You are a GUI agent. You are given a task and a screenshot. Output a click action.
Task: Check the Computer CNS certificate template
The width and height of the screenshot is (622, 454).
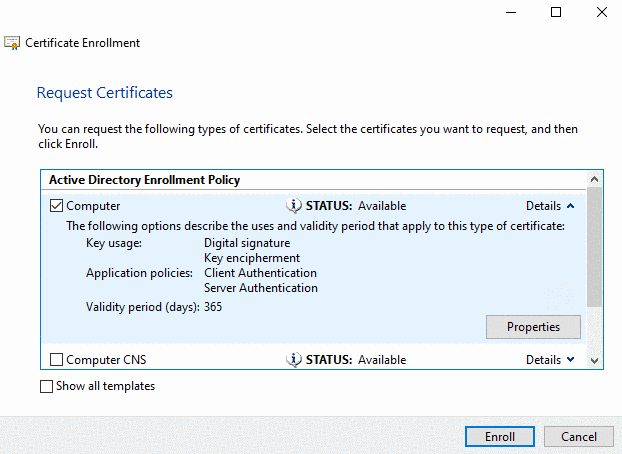tap(56, 360)
